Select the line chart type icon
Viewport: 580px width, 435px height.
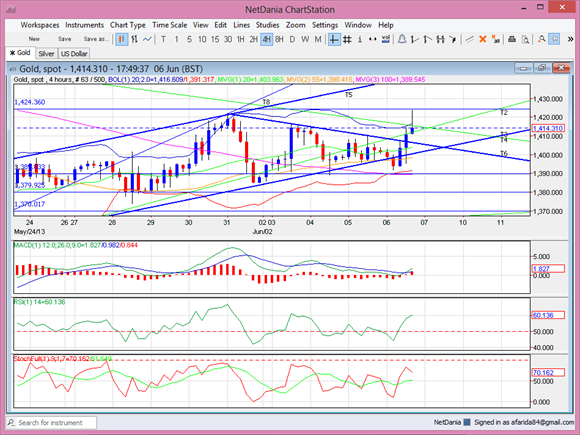click(147, 39)
